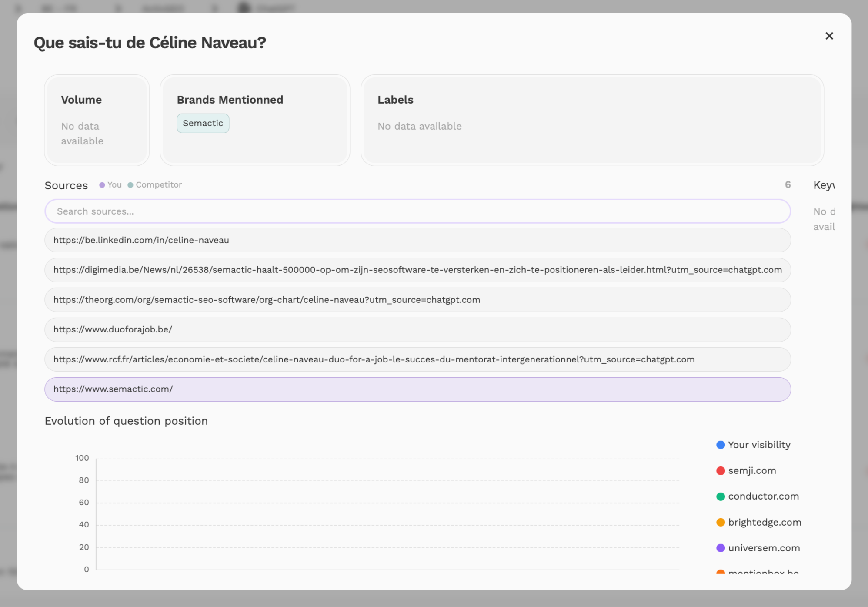
Task: Click the Volume card heading
Action: tap(81, 100)
